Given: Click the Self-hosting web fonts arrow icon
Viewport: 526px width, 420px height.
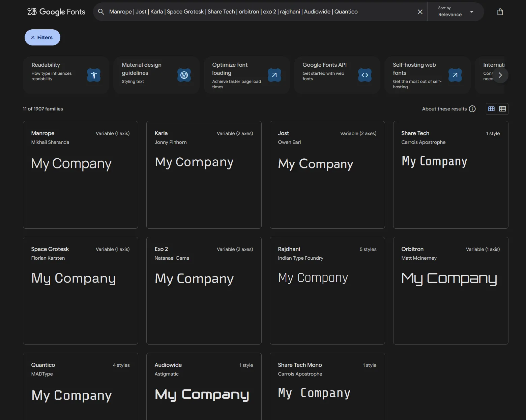Looking at the screenshot, I should point(455,75).
